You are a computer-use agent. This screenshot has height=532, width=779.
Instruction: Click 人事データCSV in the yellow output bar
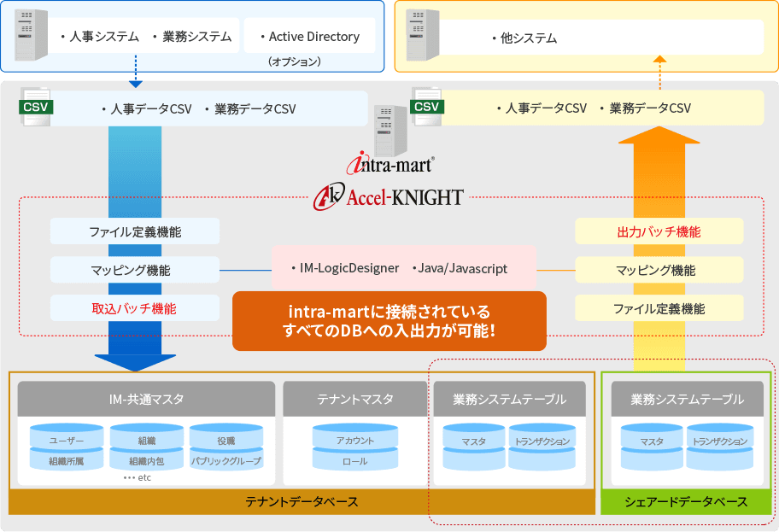546,108
